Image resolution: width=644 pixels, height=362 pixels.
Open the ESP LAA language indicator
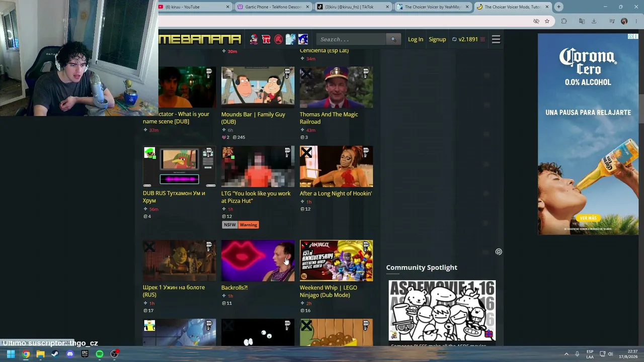tap(590, 354)
